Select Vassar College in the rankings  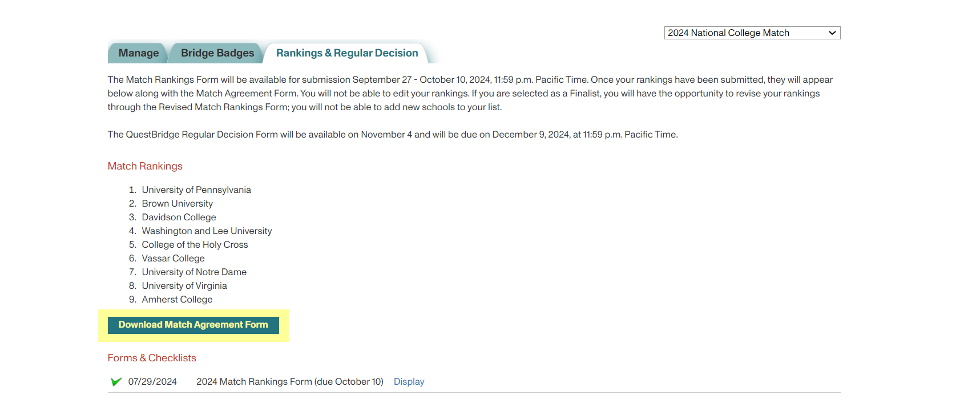pyautogui.click(x=173, y=258)
